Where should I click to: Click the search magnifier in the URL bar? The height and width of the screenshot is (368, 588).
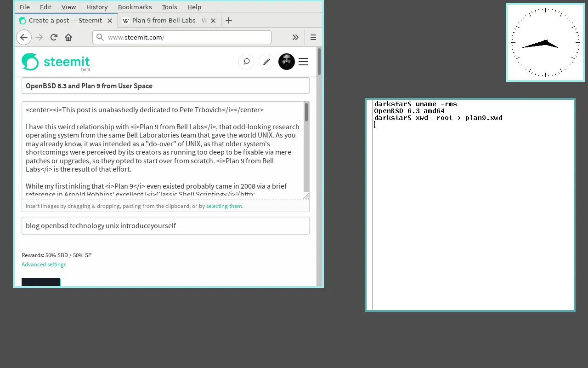click(100, 37)
